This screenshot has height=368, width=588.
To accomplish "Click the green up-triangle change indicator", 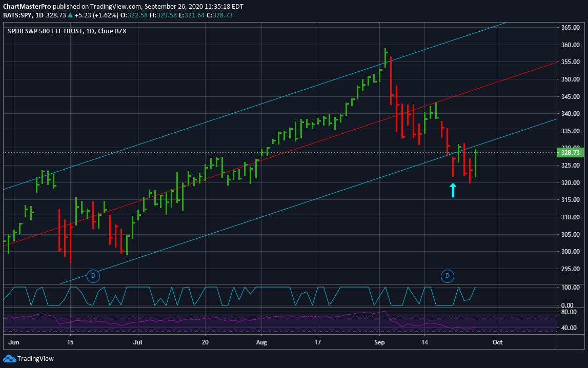I will [x=70, y=15].
